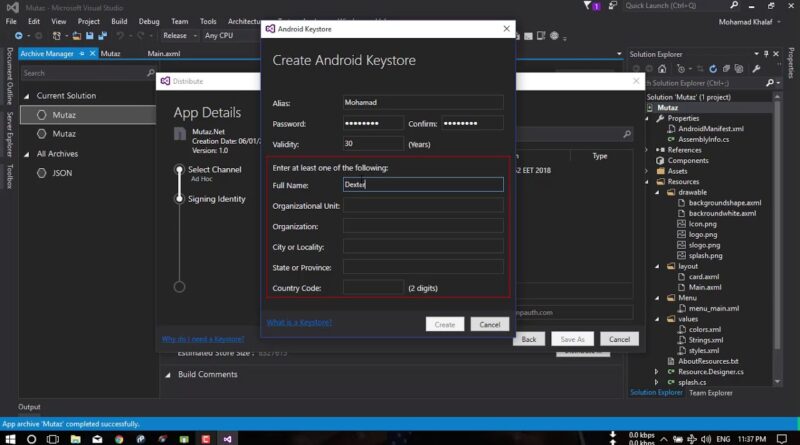The image size is (800, 445).
Task: Click the Visual Studio taskbar icon
Action: pyautogui.click(x=228, y=439)
